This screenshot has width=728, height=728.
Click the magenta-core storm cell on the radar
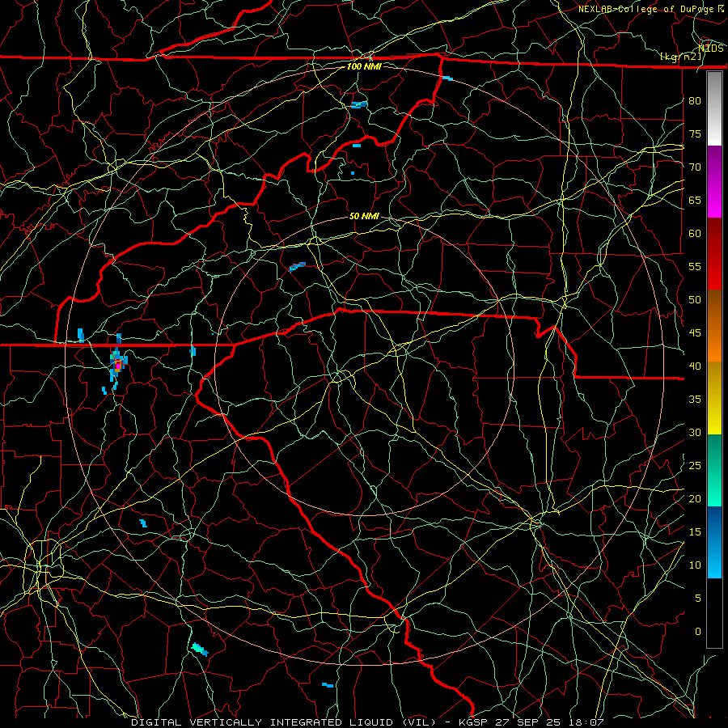(118, 366)
